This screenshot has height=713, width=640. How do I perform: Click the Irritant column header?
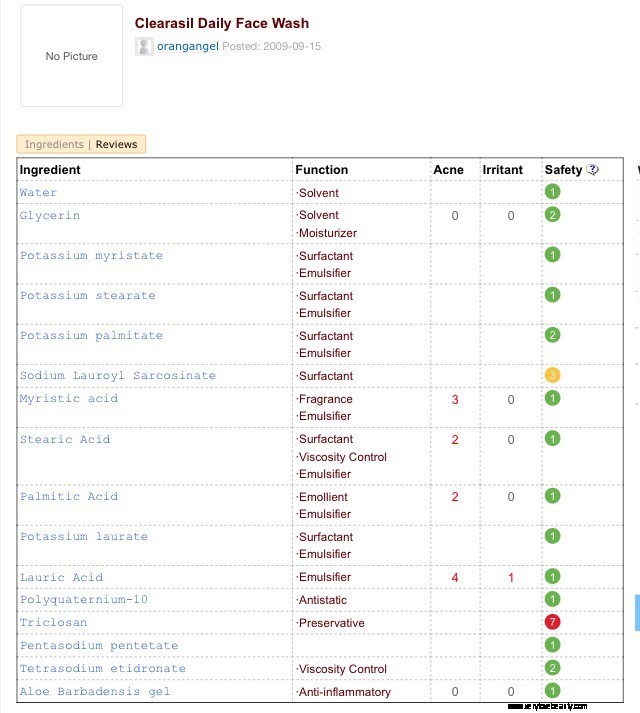tap(502, 170)
